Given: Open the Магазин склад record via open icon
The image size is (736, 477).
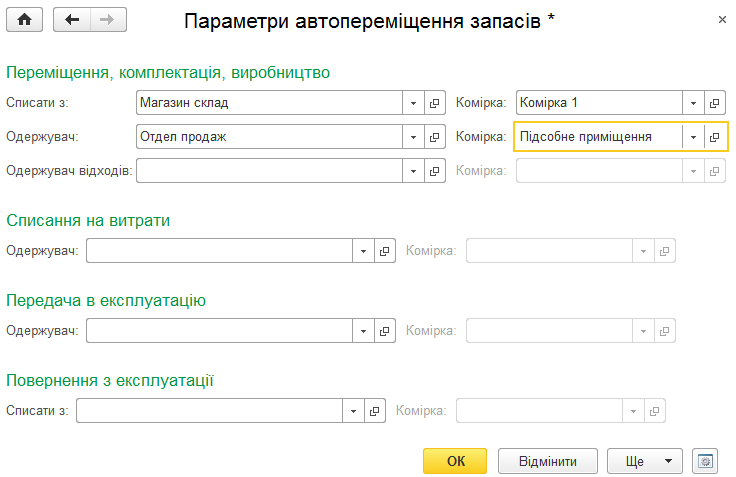Looking at the screenshot, I should pos(435,103).
